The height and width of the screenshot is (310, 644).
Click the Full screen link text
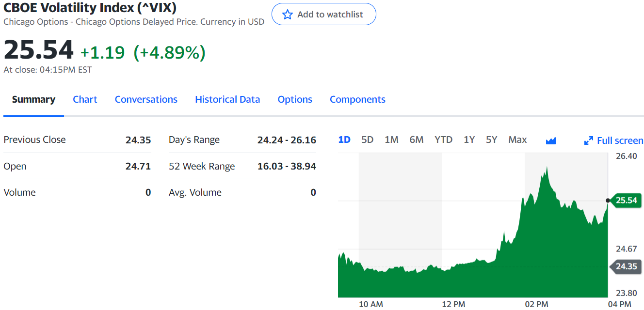coord(620,141)
